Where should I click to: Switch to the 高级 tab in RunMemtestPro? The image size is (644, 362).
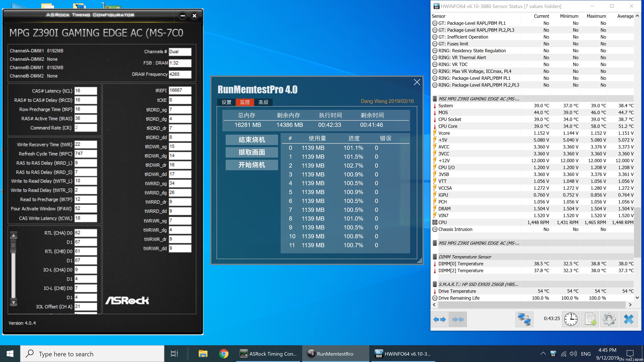pyautogui.click(x=263, y=102)
